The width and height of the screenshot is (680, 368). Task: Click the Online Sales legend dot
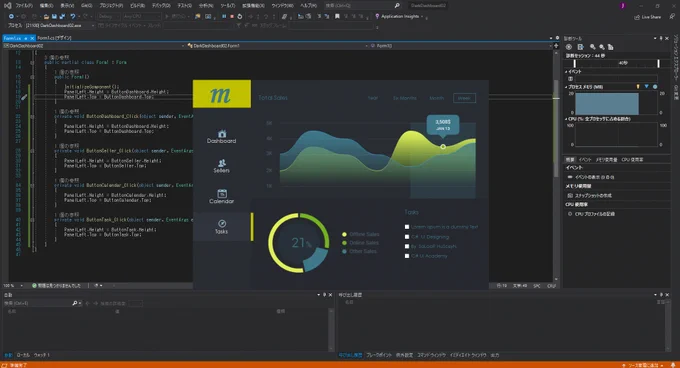[x=344, y=243]
